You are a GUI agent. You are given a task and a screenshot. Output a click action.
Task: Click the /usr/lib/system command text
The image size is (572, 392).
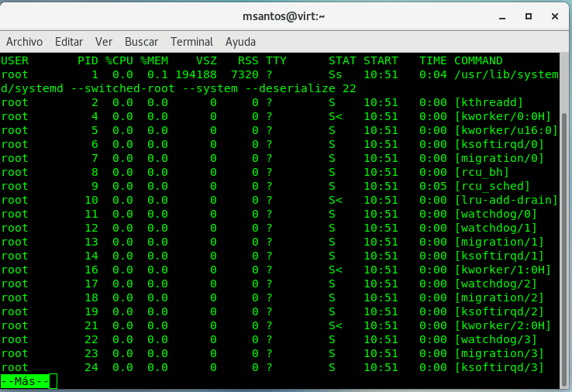point(506,74)
